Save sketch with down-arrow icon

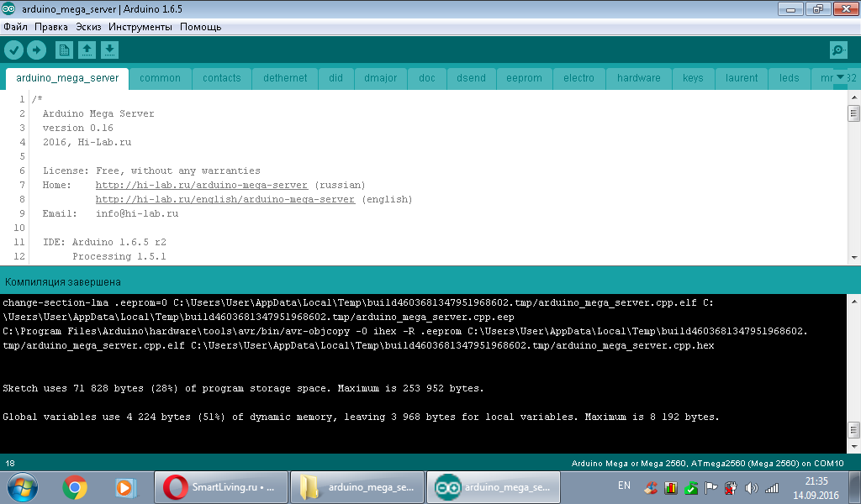click(109, 50)
